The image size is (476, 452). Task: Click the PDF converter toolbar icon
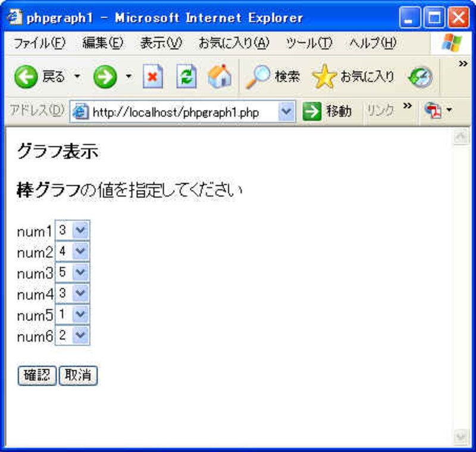coord(433,110)
